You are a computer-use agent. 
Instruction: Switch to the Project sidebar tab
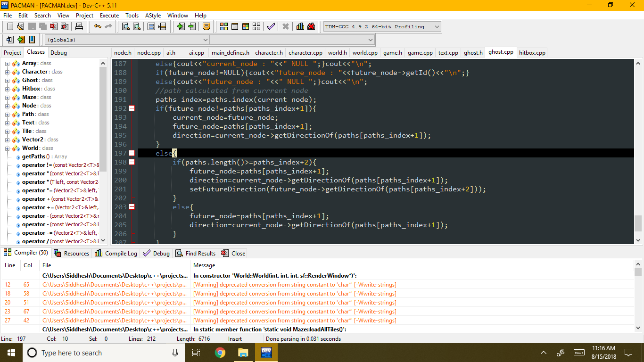[13, 53]
